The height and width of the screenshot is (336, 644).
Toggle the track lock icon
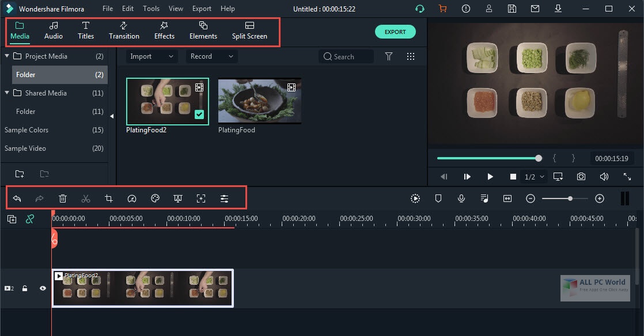(x=25, y=288)
